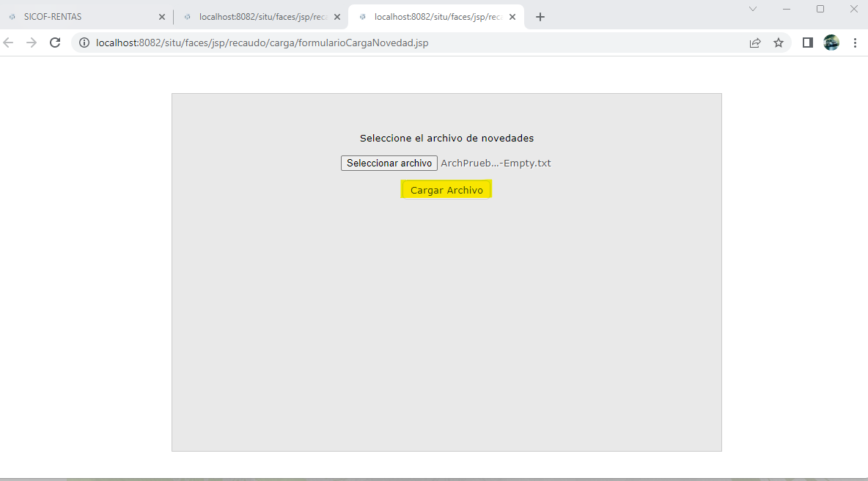Click the selected file name ArchPrueb...-Empty.txt
This screenshot has width=868, height=481.
click(496, 164)
